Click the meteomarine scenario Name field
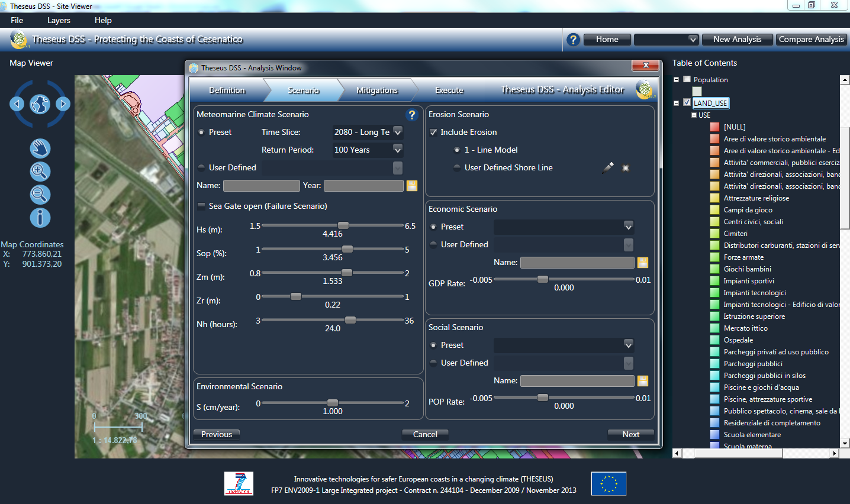The height and width of the screenshot is (504, 850). click(262, 186)
